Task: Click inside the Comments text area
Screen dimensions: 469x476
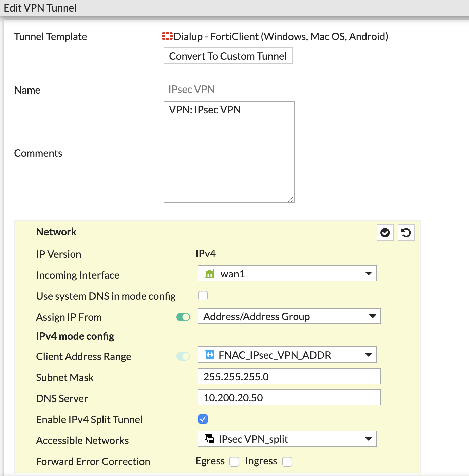Action: [229, 151]
